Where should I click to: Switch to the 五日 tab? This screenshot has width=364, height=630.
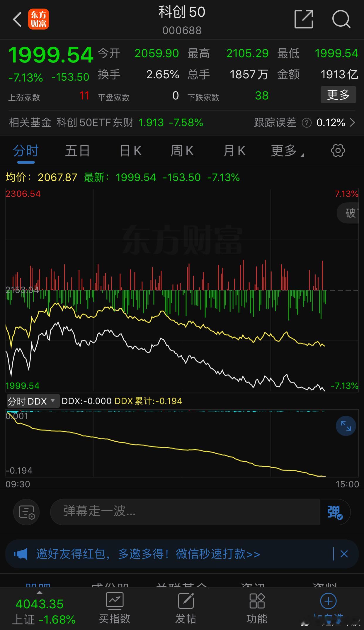77,150
